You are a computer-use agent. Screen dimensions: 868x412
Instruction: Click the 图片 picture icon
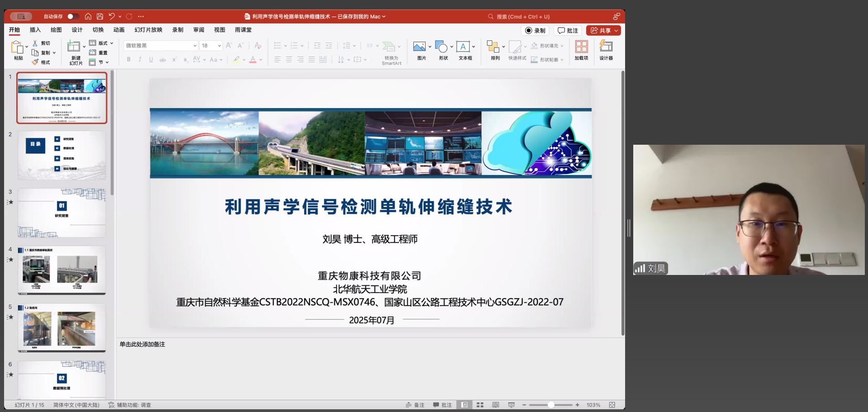(419, 46)
